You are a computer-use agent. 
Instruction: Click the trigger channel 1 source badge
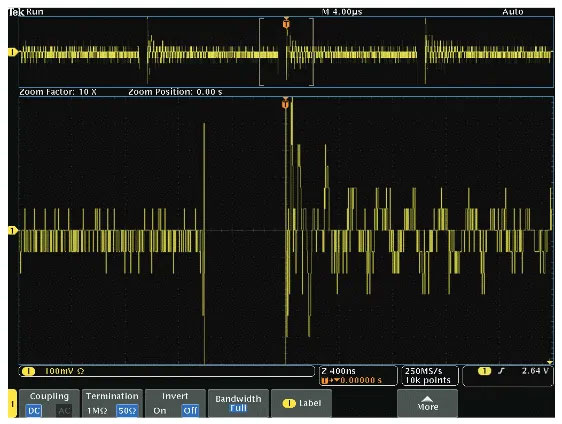pos(484,371)
